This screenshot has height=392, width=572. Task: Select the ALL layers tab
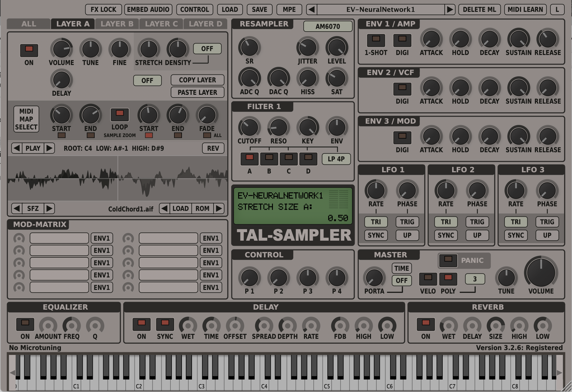pos(29,24)
